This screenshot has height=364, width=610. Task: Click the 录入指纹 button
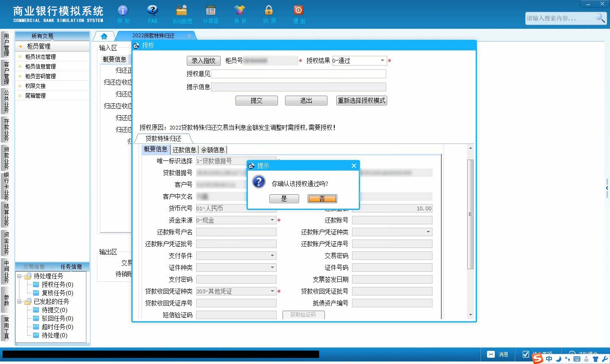[x=203, y=61]
